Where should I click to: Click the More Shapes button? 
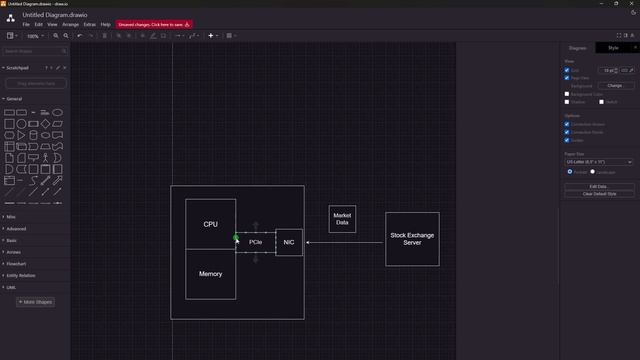tap(36, 302)
